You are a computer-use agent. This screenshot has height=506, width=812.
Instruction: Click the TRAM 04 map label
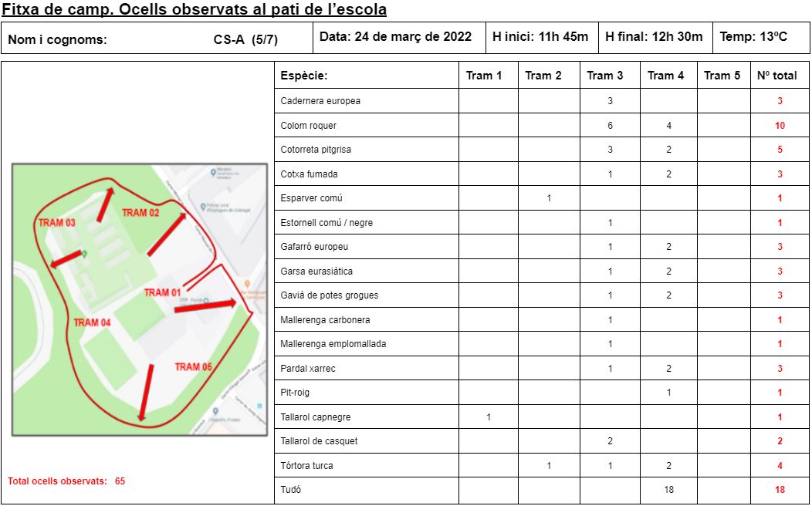point(92,322)
